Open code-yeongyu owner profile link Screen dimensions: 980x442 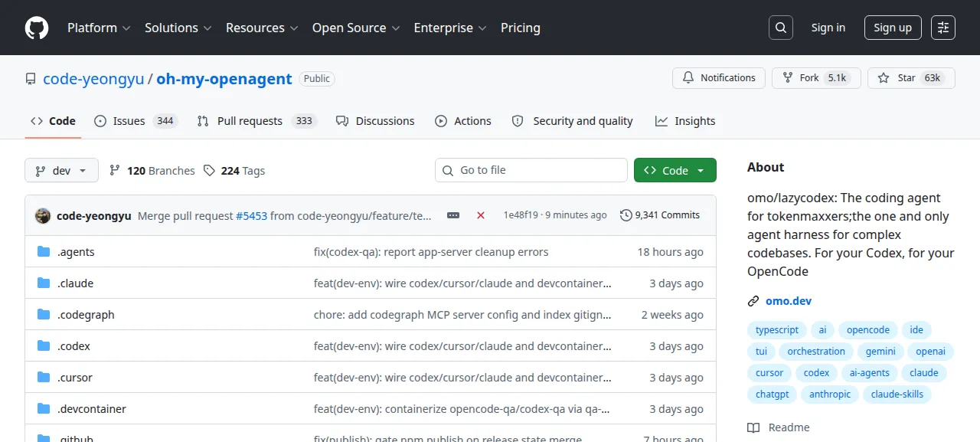[93, 79]
